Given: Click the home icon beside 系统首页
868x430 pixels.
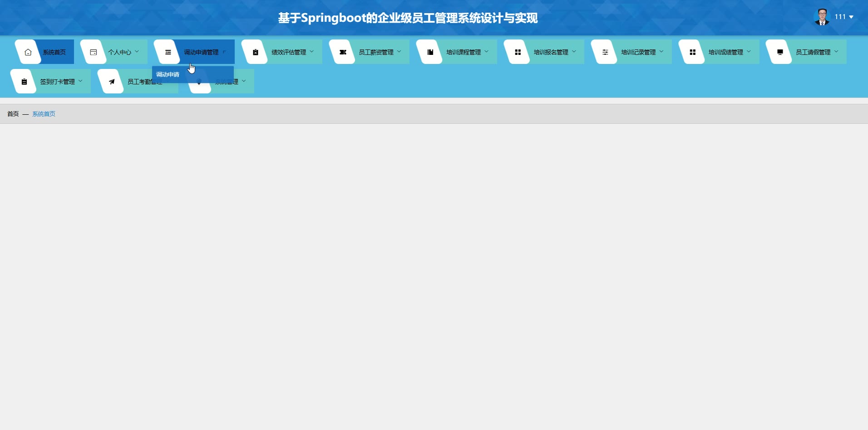Looking at the screenshot, I should click(28, 52).
